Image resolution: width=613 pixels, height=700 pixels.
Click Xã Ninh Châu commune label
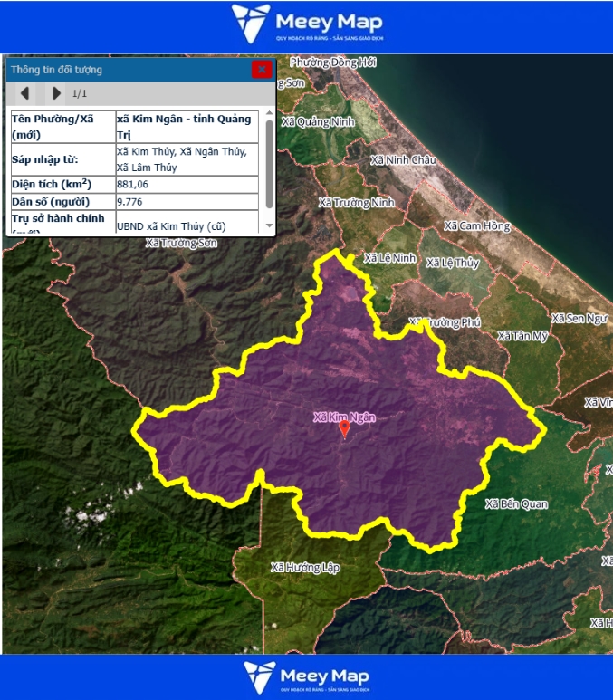(403, 159)
